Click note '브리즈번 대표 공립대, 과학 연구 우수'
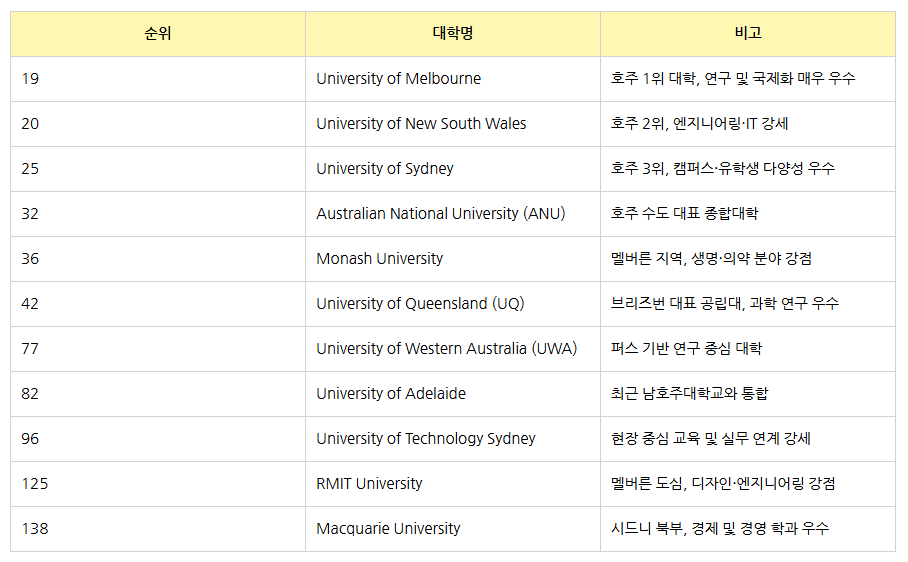This screenshot has height=562, width=908. tap(724, 303)
